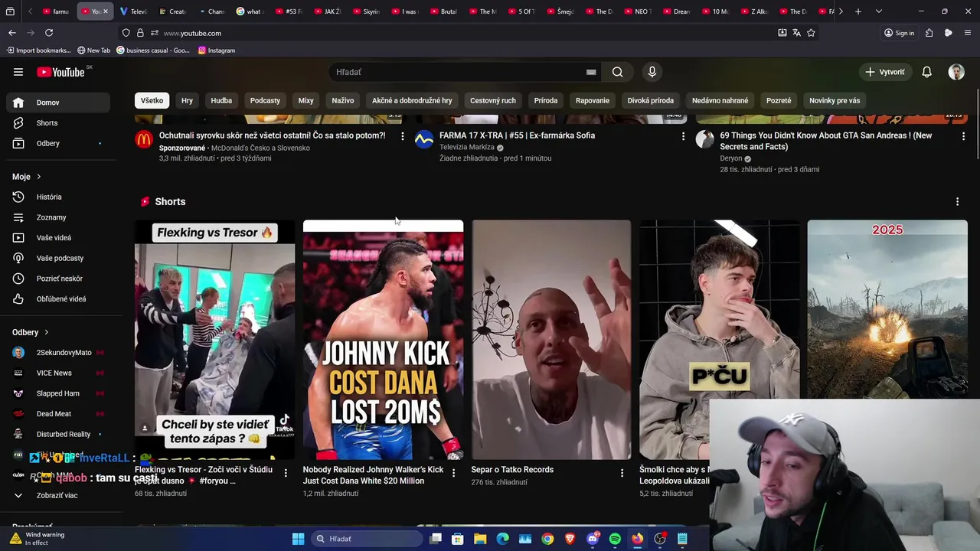The height and width of the screenshot is (551, 980).
Task: Open Discord from taskbar
Action: coord(593,539)
